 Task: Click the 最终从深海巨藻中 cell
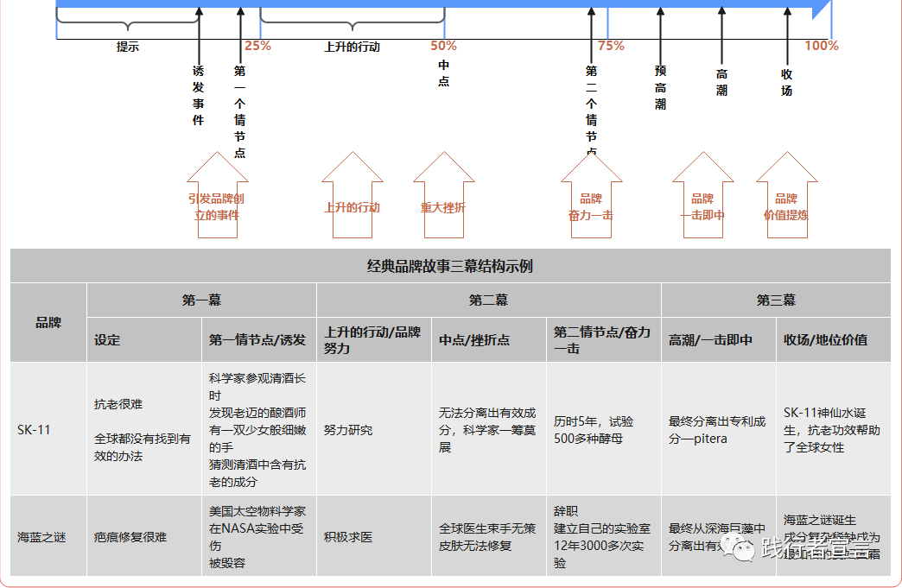point(719,536)
